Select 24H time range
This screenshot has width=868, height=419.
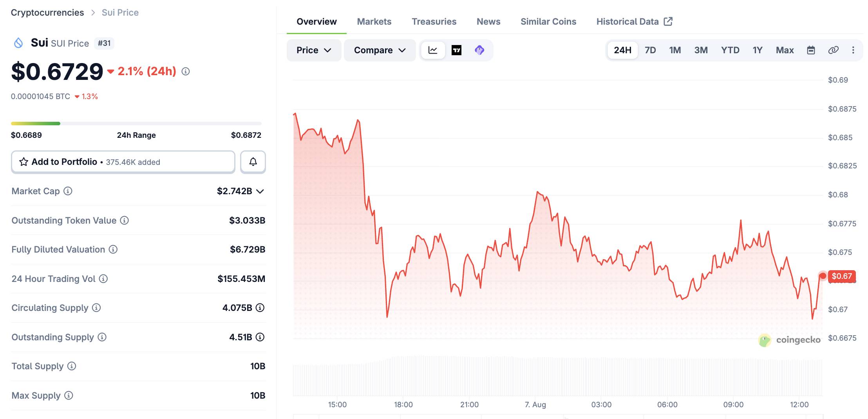click(622, 50)
